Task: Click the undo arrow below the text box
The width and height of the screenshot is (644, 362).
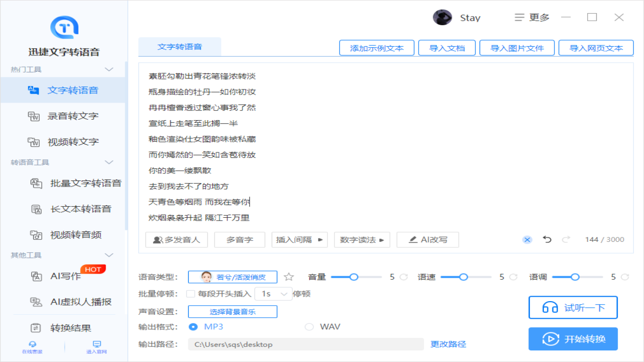Action: coord(547,240)
